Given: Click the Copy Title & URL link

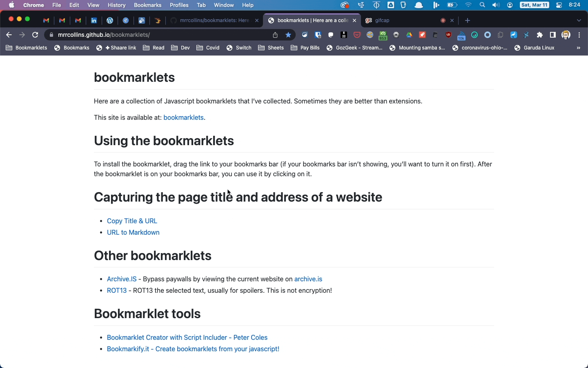Looking at the screenshot, I should [x=131, y=221].
